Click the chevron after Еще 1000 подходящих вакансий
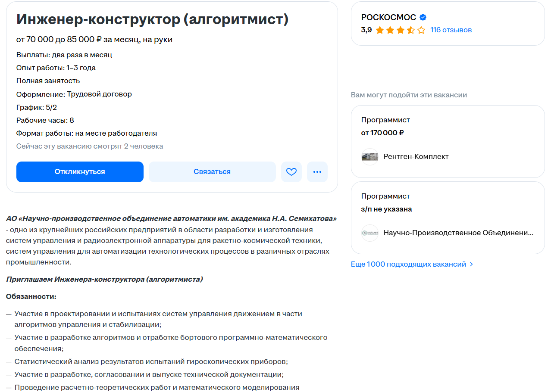The image size is (551, 392). pyautogui.click(x=471, y=264)
